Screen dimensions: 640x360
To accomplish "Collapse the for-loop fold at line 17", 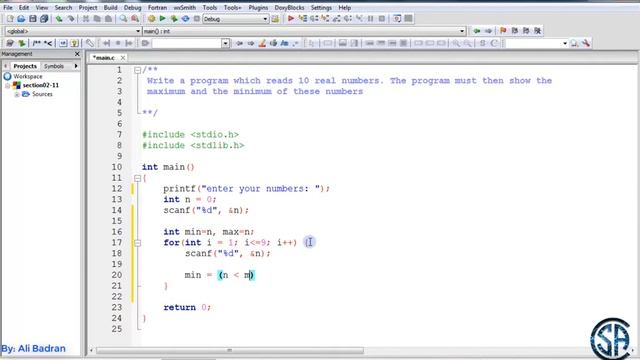I will (138, 243).
